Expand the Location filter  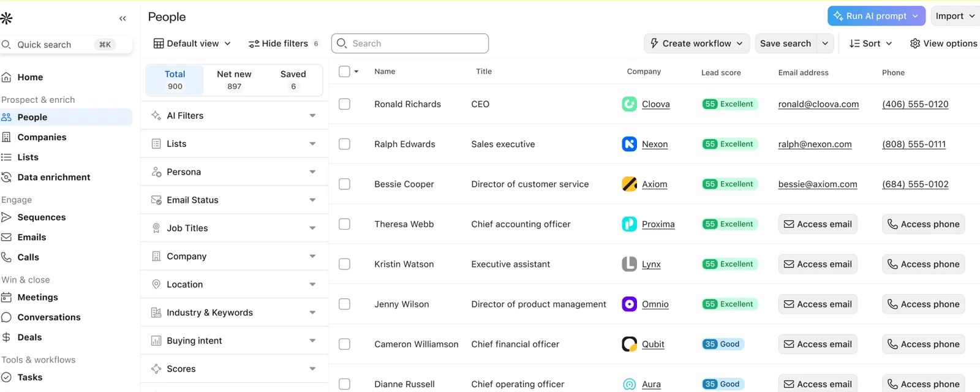234,285
